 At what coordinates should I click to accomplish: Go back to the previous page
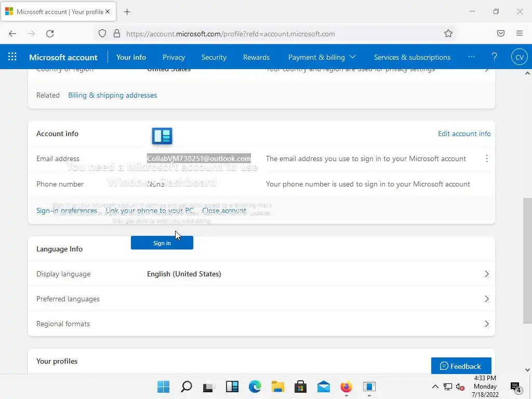click(x=12, y=34)
